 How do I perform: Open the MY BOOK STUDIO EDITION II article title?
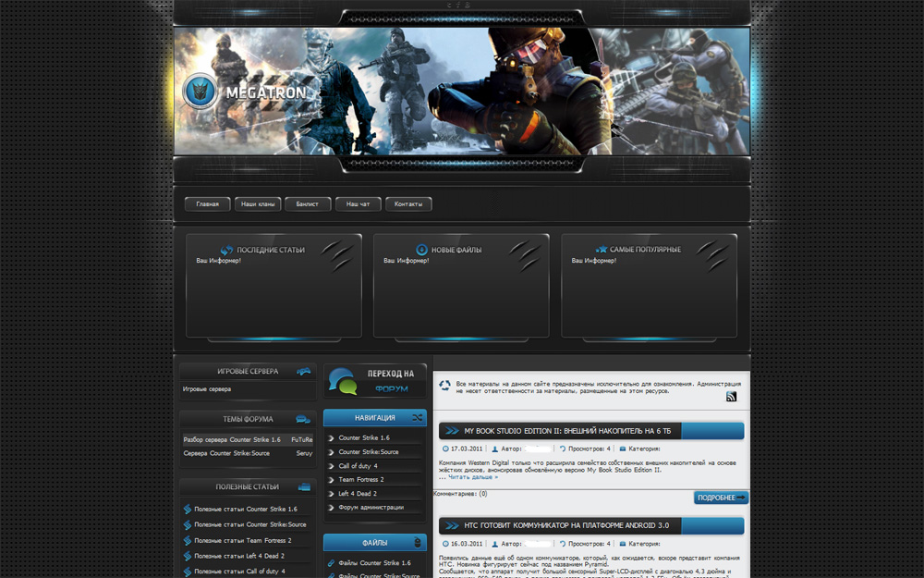567,431
